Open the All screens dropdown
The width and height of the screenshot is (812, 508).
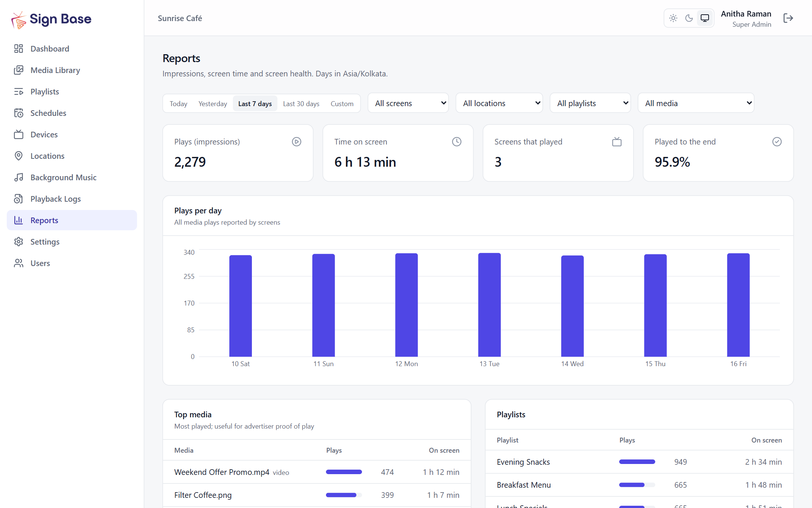coord(408,103)
